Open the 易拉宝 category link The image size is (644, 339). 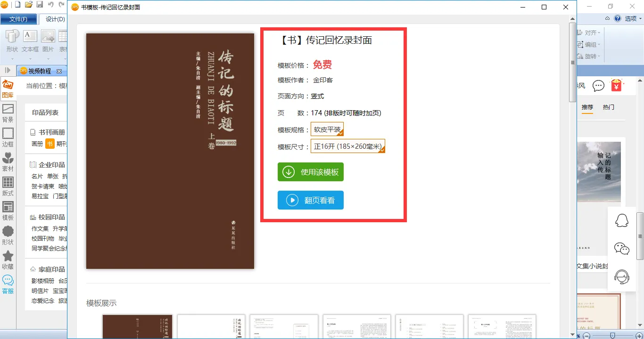coord(40,196)
